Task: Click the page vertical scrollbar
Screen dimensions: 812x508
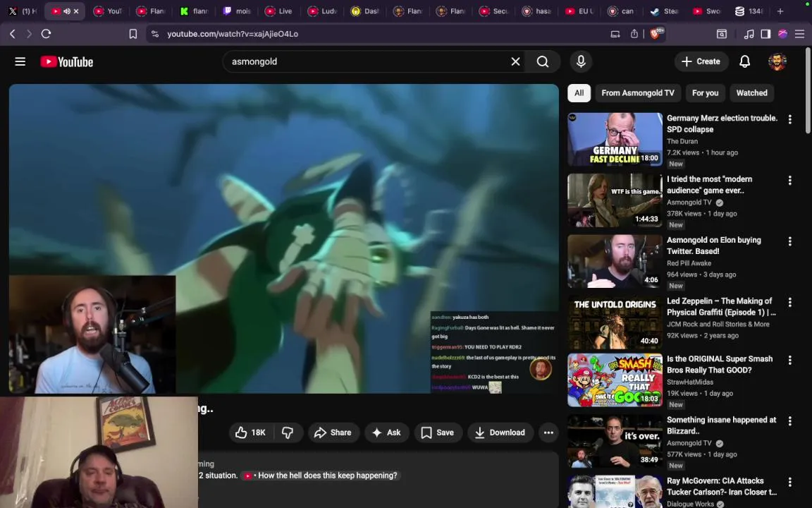Action: 808,91
